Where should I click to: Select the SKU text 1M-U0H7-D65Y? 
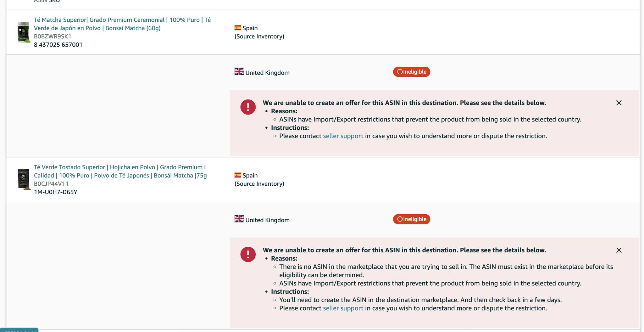56,192
